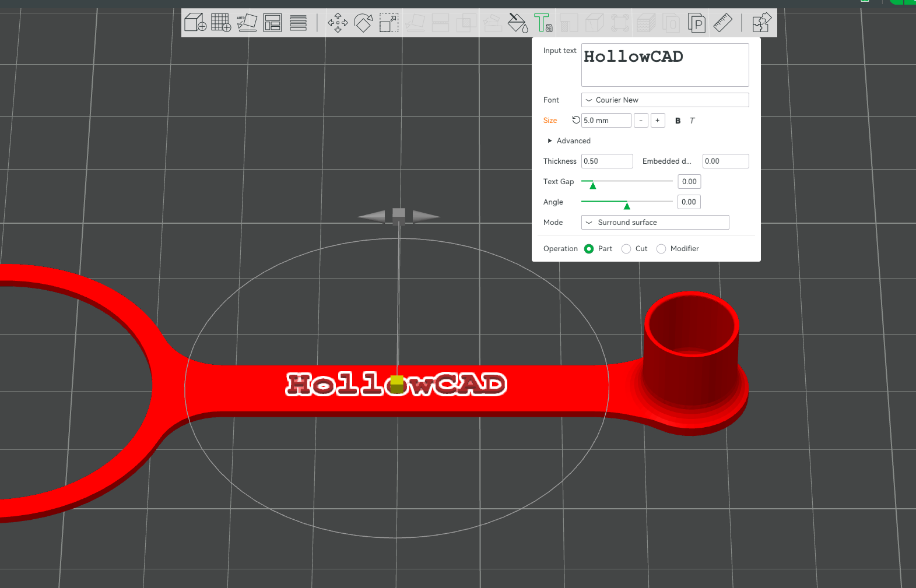Viewport: 916px width, 588px height.
Task: Click the Text Gap slider handle
Action: click(x=592, y=185)
